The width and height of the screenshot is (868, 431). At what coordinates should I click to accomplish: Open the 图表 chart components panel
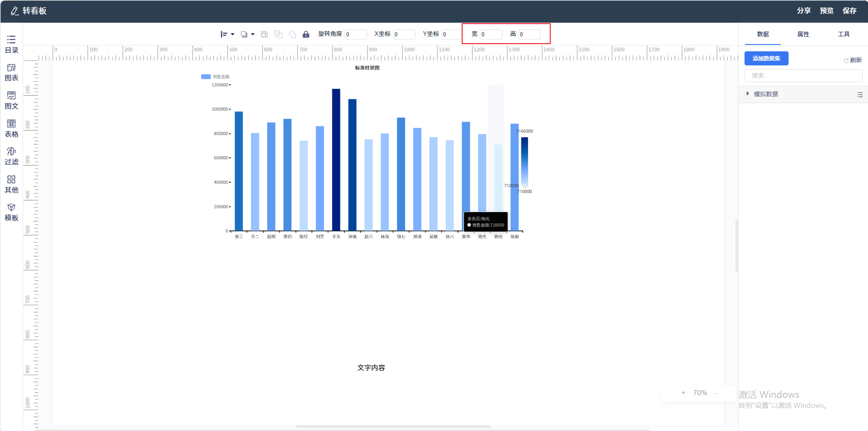tap(11, 72)
